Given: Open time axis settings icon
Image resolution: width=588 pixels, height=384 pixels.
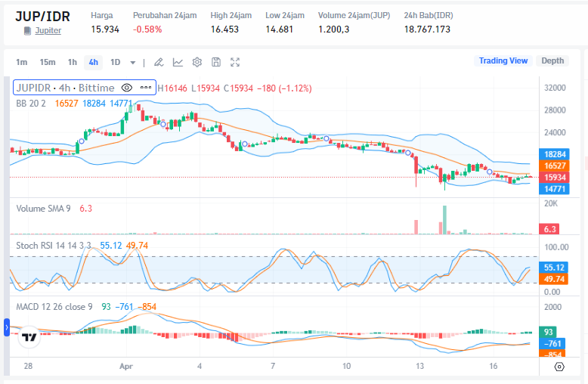Looking at the screenshot, I should click(x=559, y=367).
